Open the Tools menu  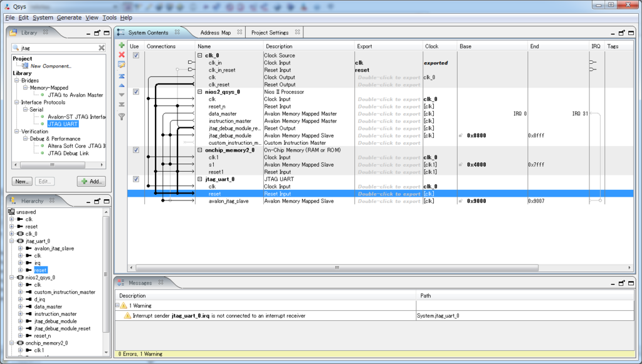[x=109, y=18]
